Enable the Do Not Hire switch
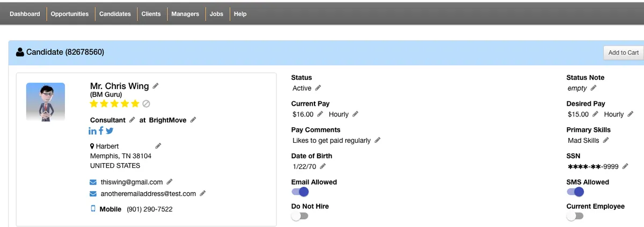This screenshot has height=227, width=644. 300,216
